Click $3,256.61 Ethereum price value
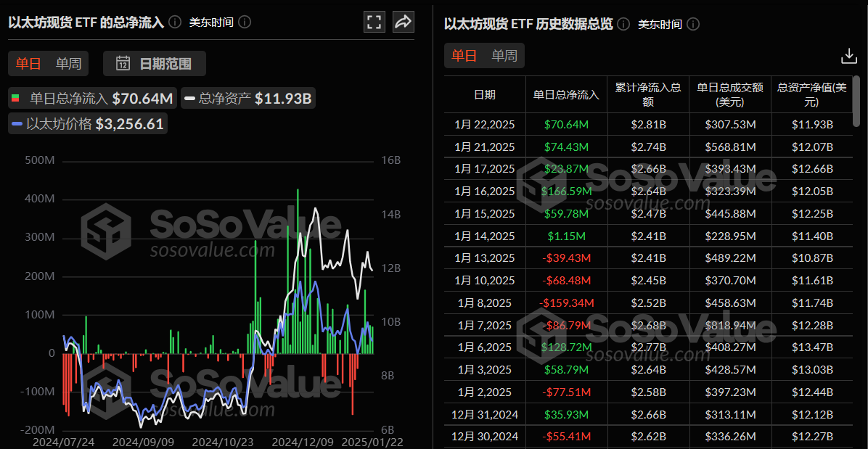 (129, 124)
